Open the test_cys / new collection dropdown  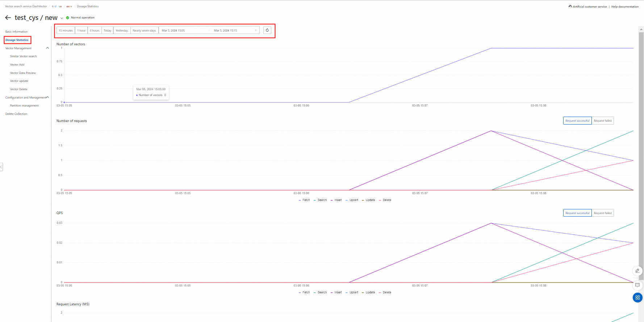pos(62,18)
